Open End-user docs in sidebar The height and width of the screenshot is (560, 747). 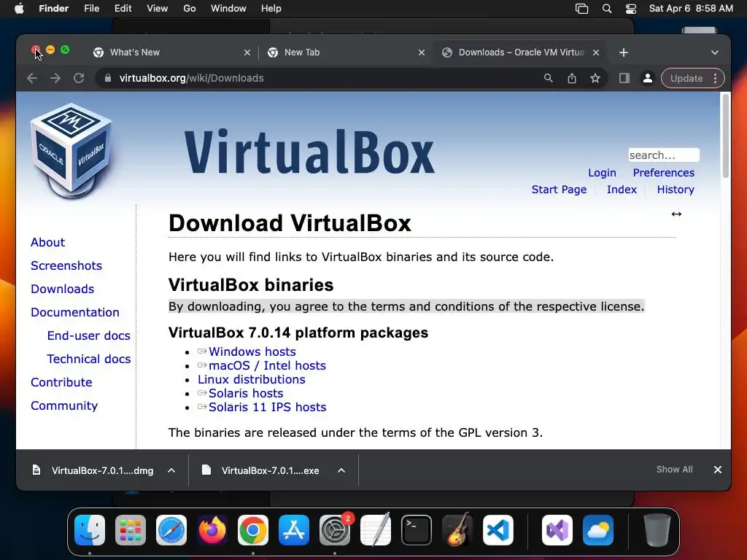pos(88,335)
